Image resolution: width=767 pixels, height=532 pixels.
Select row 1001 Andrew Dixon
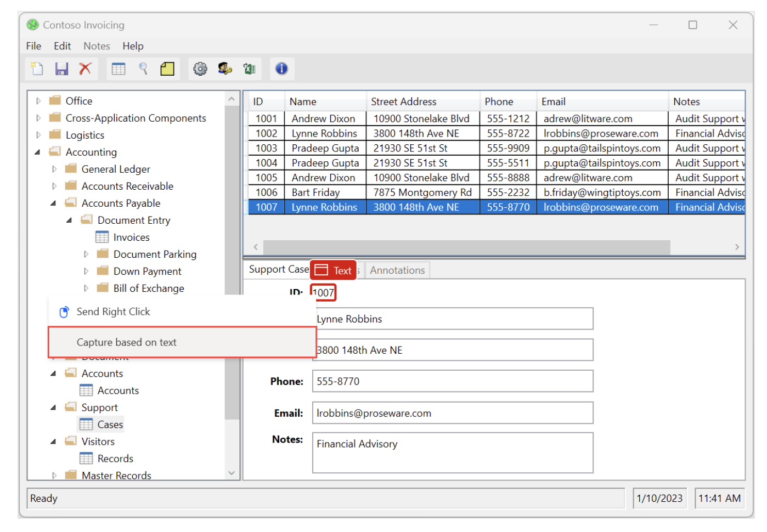[497, 118]
